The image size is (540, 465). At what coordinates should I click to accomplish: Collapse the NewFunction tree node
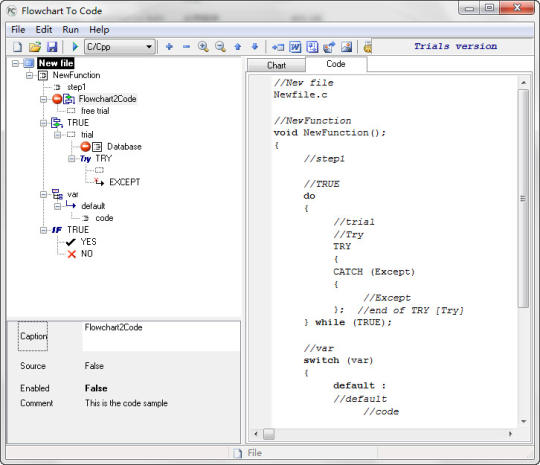30,75
